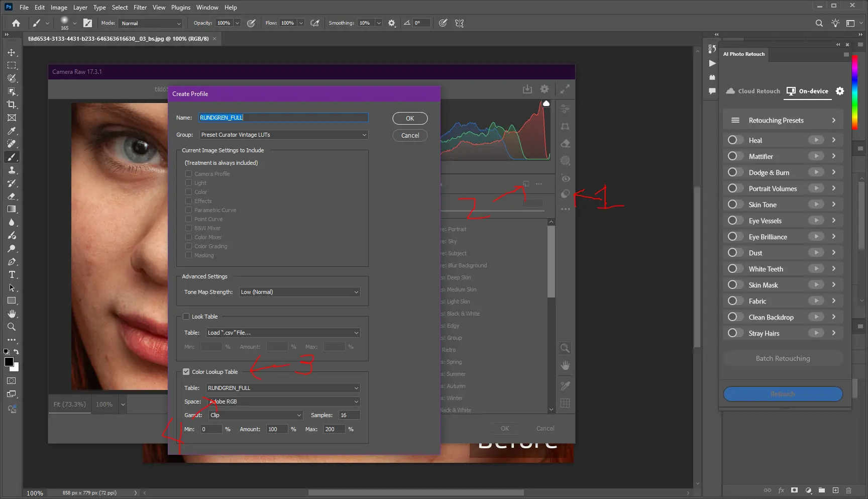Click the hue color strip
The image size is (868, 499).
pos(854,92)
